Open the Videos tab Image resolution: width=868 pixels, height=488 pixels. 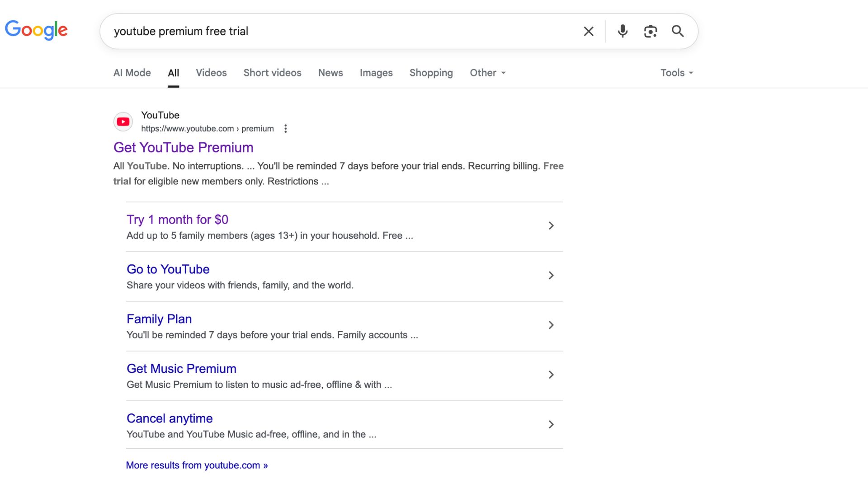pyautogui.click(x=211, y=73)
